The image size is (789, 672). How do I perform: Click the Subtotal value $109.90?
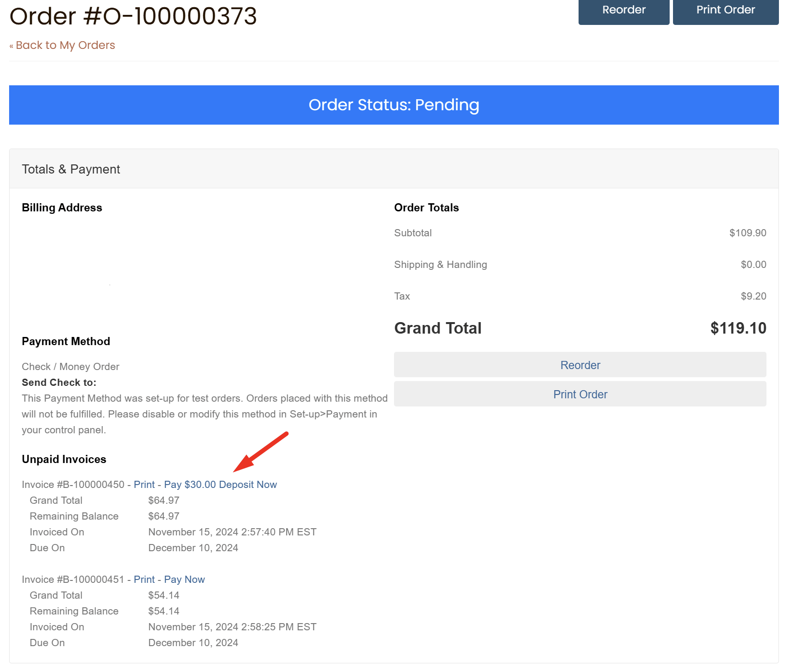tap(748, 233)
